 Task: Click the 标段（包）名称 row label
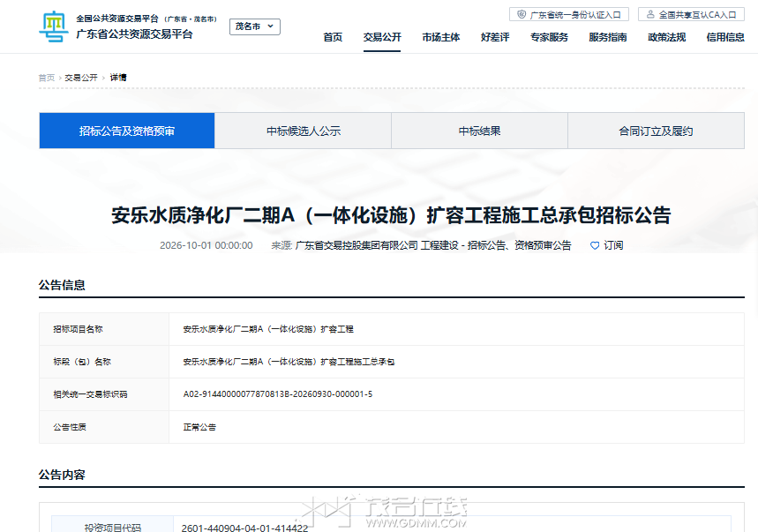click(x=82, y=362)
